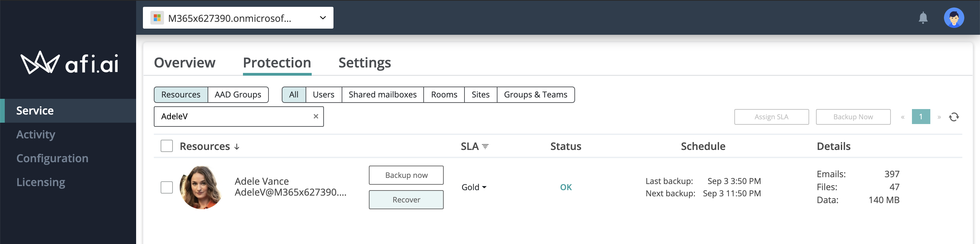Switch to the Settings tab

tap(364, 62)
